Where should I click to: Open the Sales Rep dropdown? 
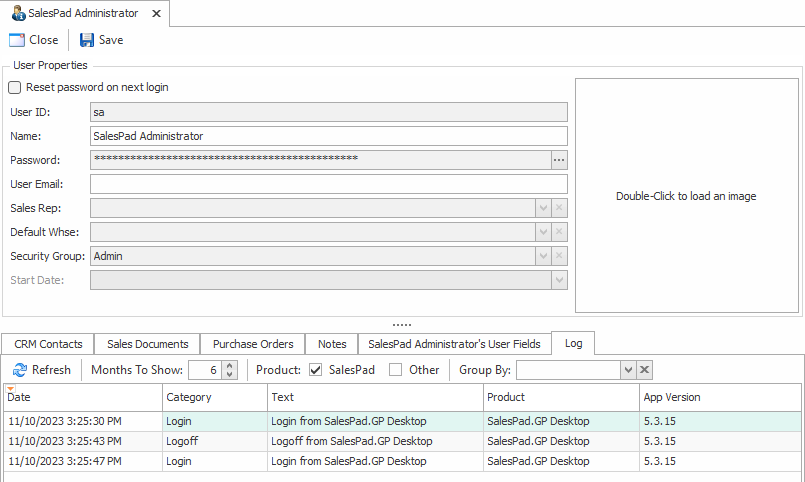(543, 208)
